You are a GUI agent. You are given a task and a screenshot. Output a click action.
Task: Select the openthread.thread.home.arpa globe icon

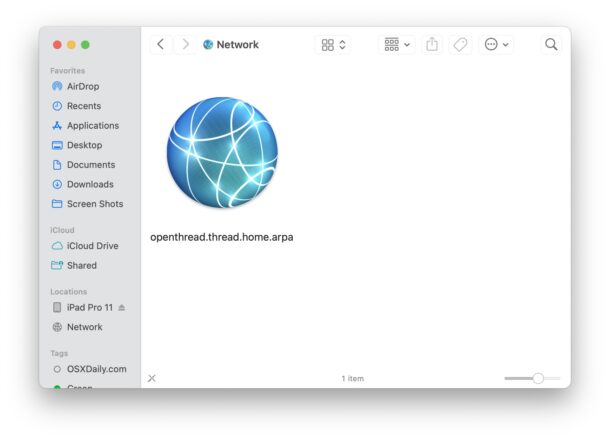click(x=222, y=153)
